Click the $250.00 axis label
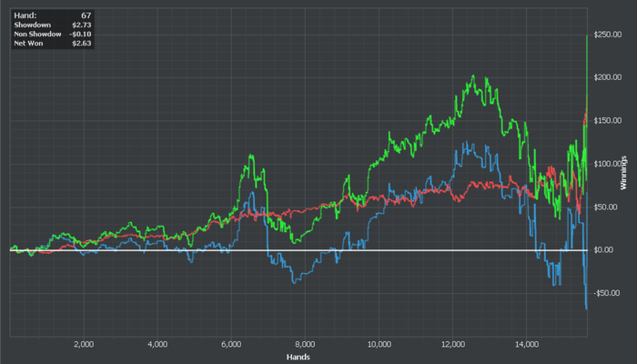This screenshot has width=637, height=364. click(608, 35)
